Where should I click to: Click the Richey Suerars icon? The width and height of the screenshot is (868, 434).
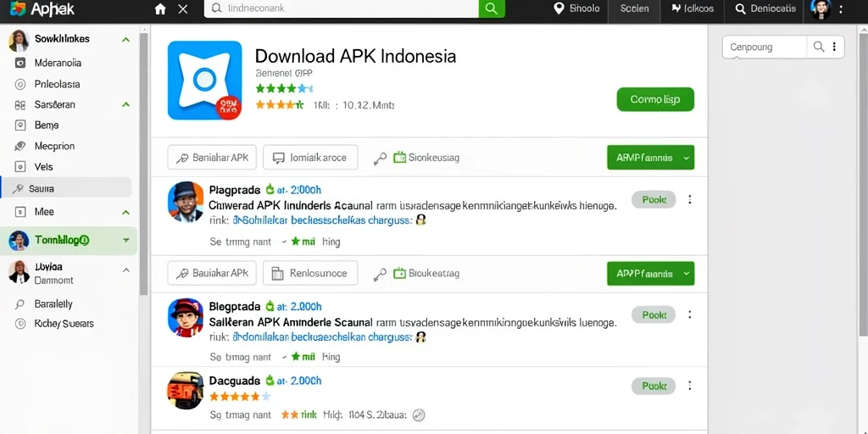click(x=20, y=324)
